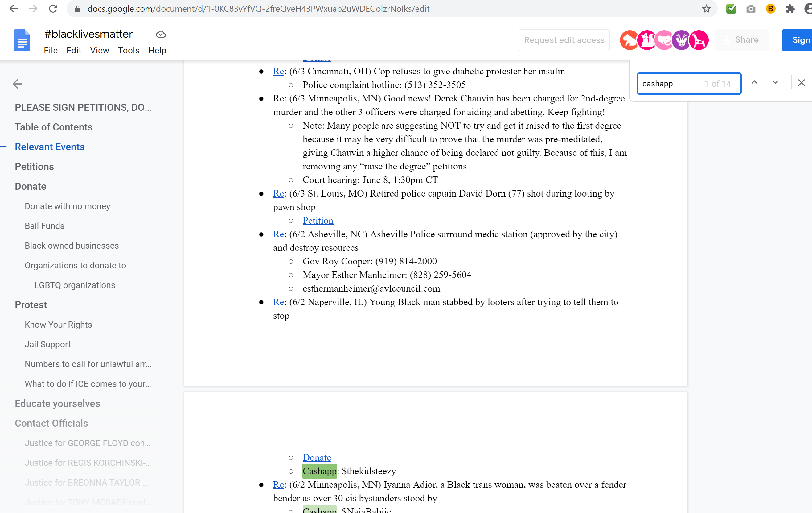Click Request edit access button
This screenshot has width=812, height=513.
point(564,40)
